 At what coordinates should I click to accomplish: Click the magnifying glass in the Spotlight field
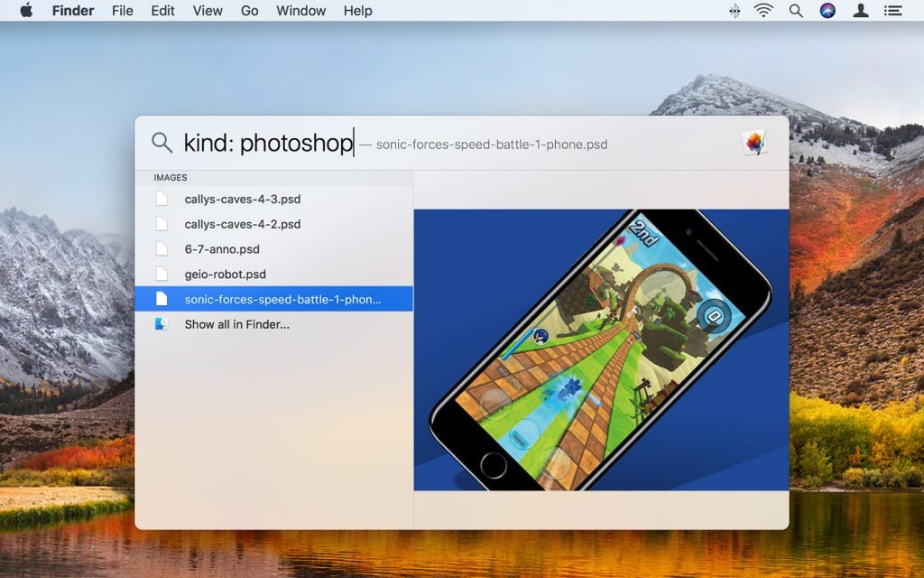162,143
